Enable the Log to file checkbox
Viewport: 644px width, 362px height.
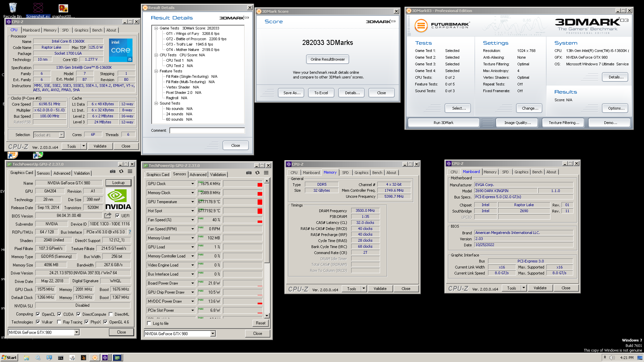149,323
